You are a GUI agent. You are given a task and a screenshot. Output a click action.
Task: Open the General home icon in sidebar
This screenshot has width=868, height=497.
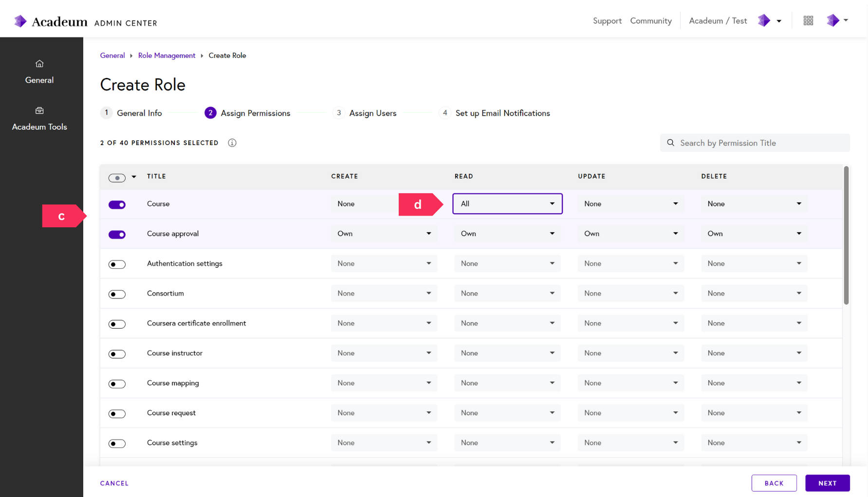pos(39,63)
